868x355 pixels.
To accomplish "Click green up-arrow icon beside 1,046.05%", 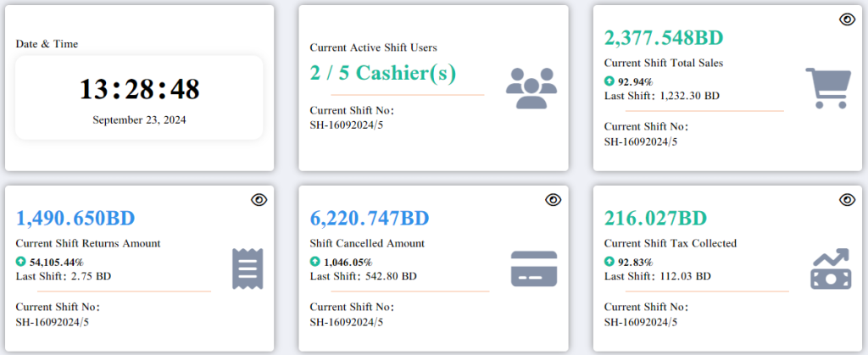I will click(x=315, y=263).
